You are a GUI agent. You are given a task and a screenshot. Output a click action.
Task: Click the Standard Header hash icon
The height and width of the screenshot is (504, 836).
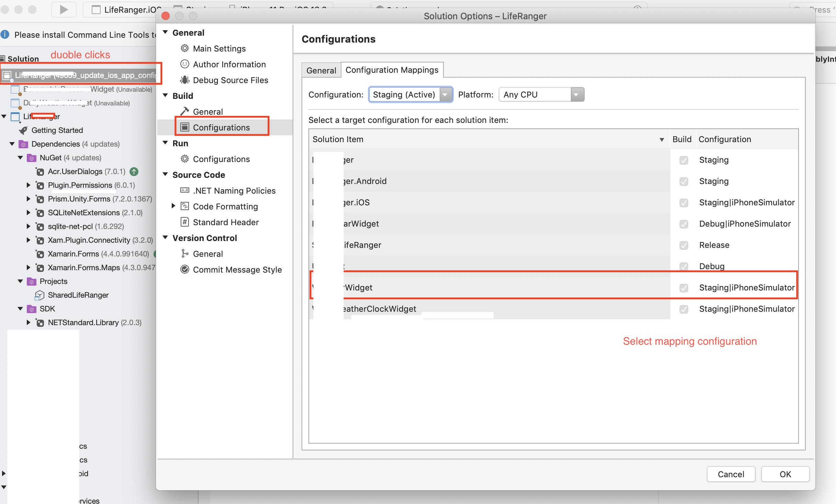[x=185, y=222]
